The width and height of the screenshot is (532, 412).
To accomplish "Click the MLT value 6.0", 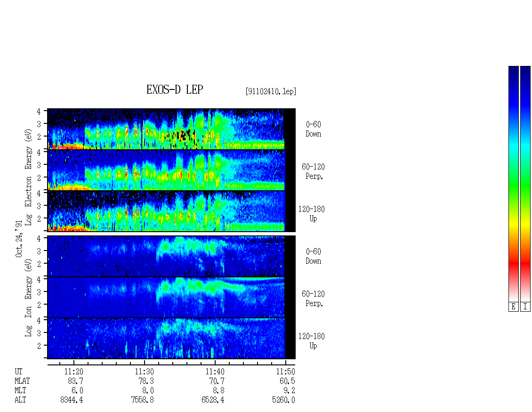I will pos(77,391).
